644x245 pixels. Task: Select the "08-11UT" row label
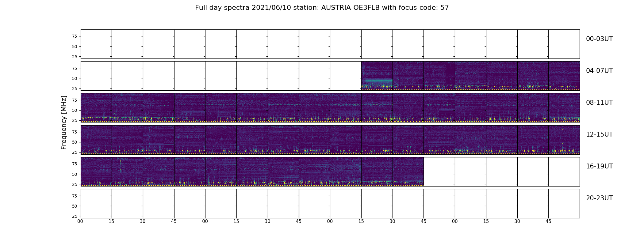[x=599, y=103]
